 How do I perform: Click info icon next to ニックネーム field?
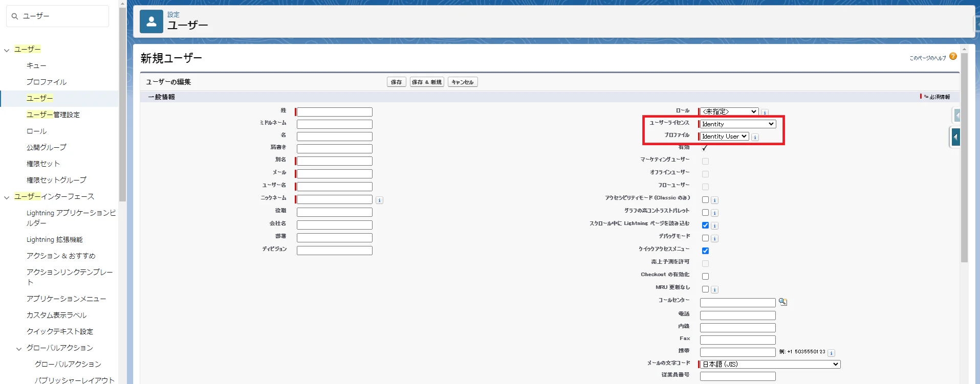coord(379,200)
